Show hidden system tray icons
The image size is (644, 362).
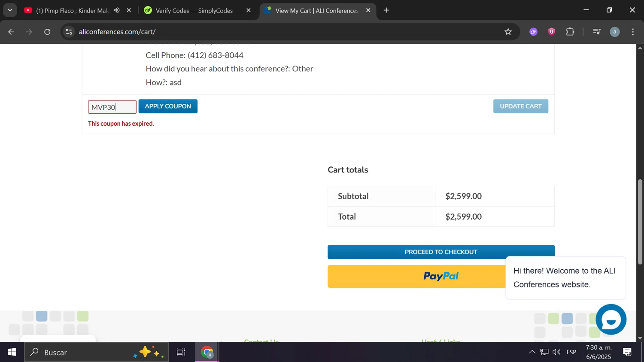[x=532, y=352]
